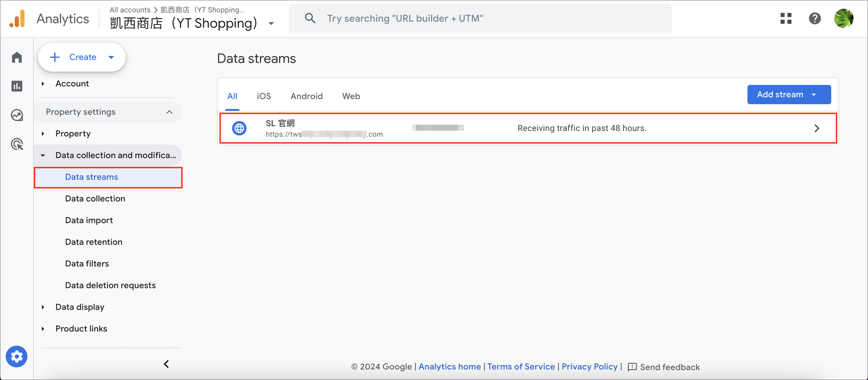Viewport: 868px width, 380px height.
Task: Open the property selector dropdown arrow
Action: [271, 23]
